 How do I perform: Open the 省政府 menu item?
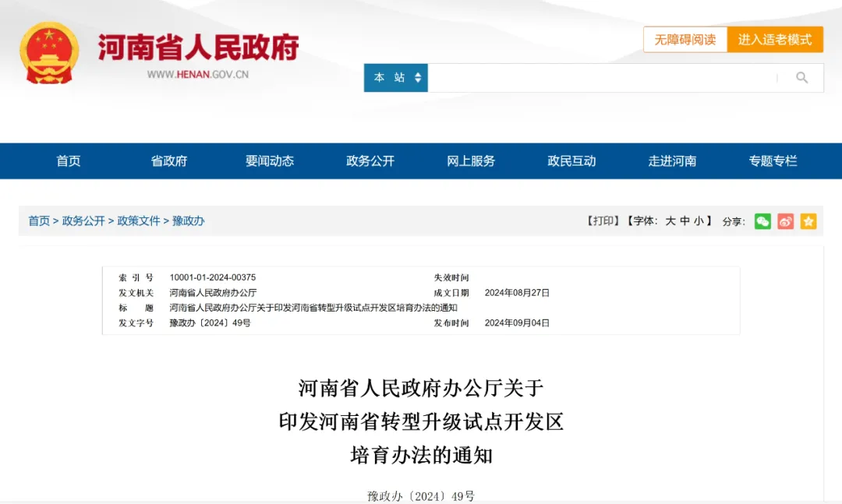tap(169, 161)
